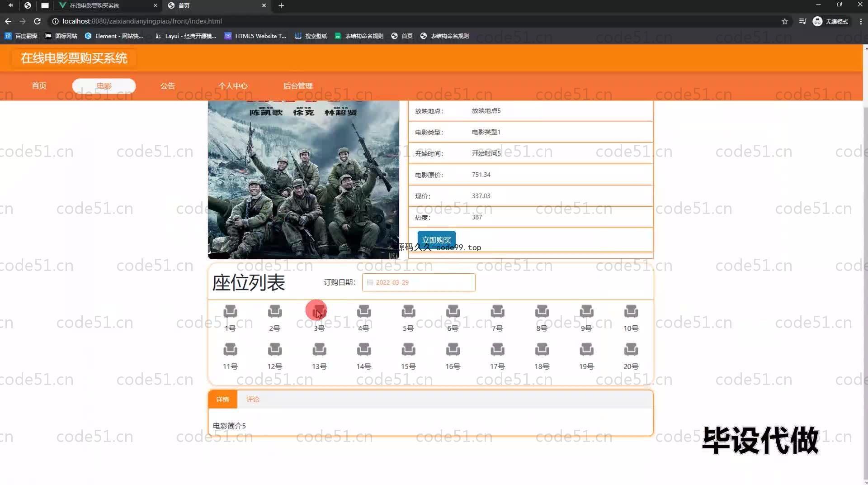Open HTML5 Website bookmark

255,36
